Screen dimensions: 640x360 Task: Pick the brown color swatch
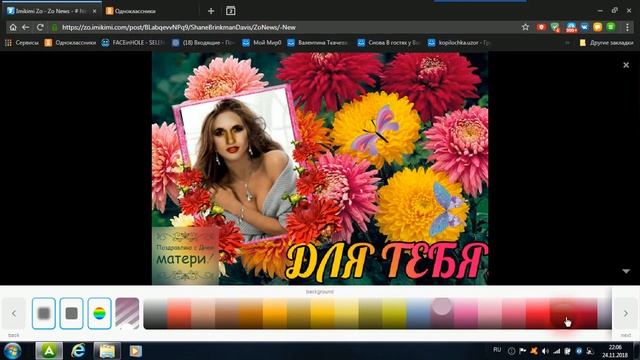pyautogui.click(x=227, y=313)
